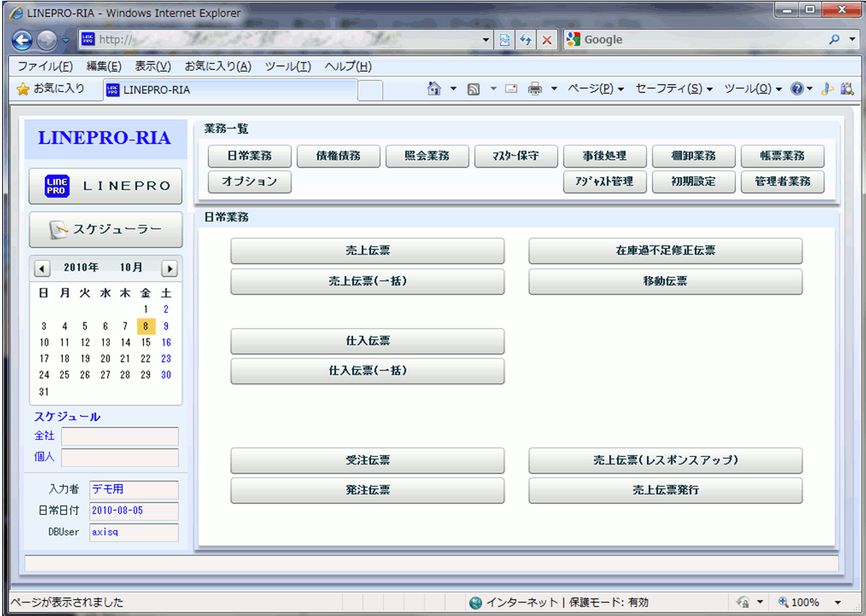Click the 日常日付 field 2010-08-05

(134, 511)
